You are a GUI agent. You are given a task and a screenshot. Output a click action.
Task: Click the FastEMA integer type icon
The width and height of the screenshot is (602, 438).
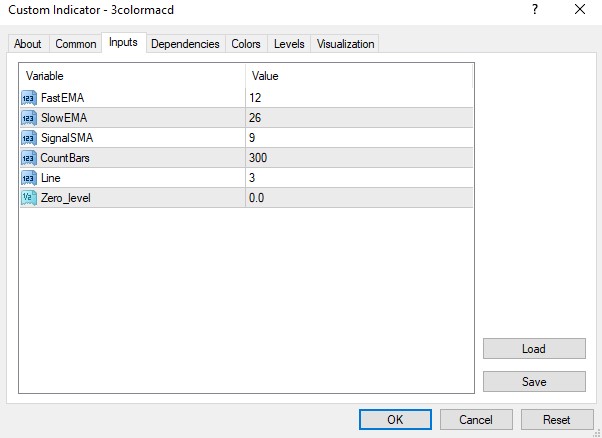[28, 97]
